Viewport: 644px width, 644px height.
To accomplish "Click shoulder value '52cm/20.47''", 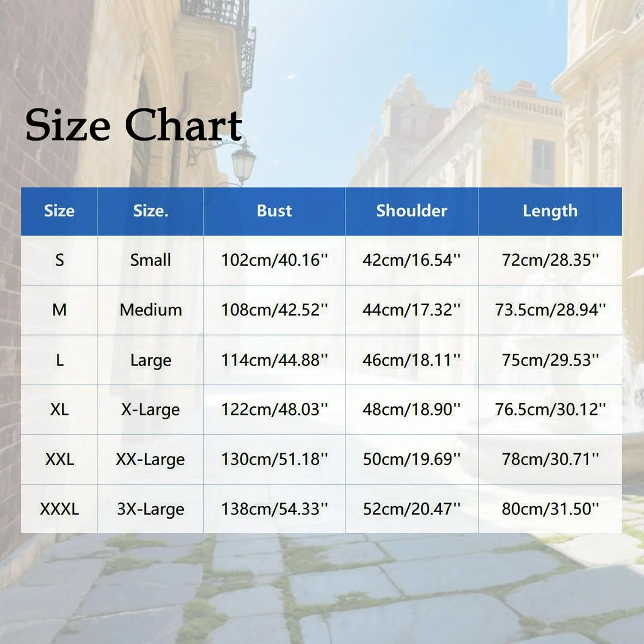I will click(x=411, y=509).
